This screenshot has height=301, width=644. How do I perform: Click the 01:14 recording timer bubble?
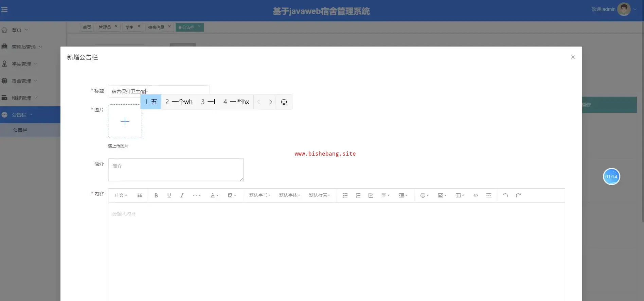tap(611, 177)
